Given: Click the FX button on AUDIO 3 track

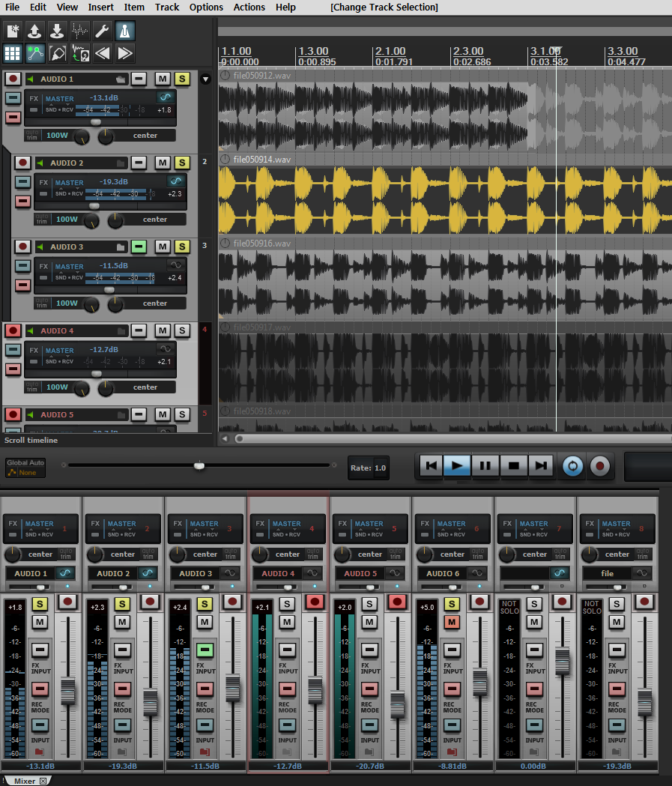Looking at the screenshot, I should 43,267.
